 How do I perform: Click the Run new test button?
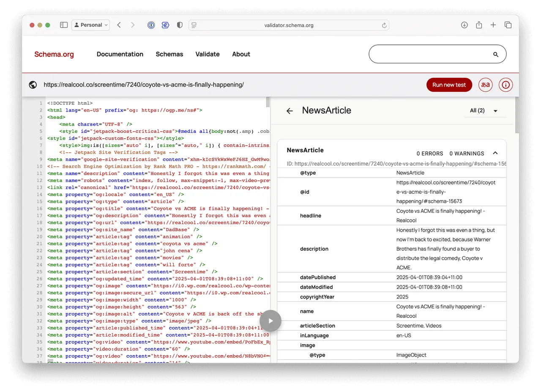449,85
